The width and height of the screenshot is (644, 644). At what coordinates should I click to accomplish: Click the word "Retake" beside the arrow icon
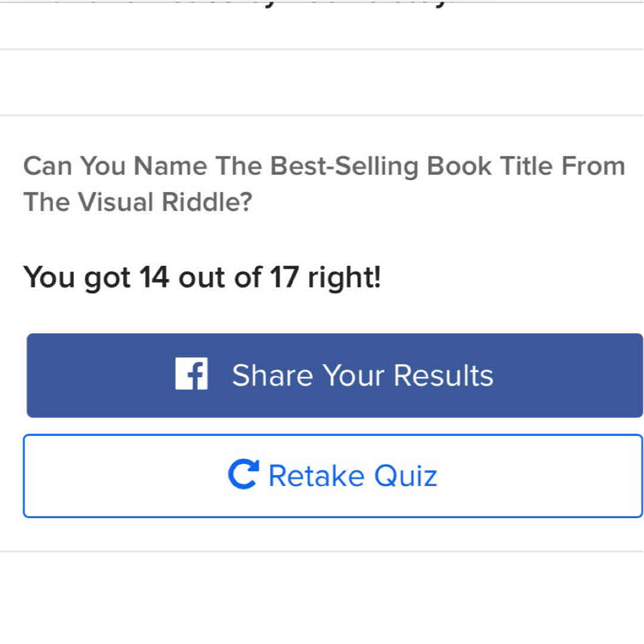[317, 476]
